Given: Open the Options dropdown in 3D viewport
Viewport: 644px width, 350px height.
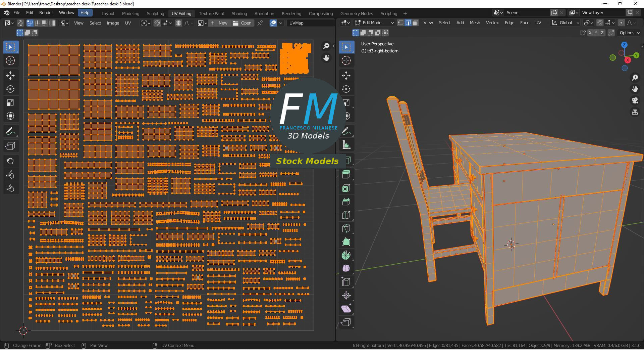Looking at the screenshot, I should [x=630, y=33].
